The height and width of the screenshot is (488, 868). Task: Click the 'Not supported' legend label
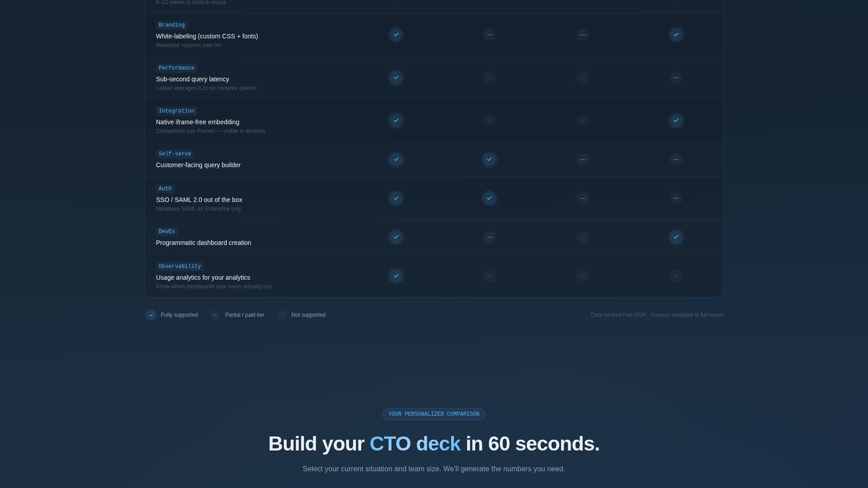(x=308, y=315)
